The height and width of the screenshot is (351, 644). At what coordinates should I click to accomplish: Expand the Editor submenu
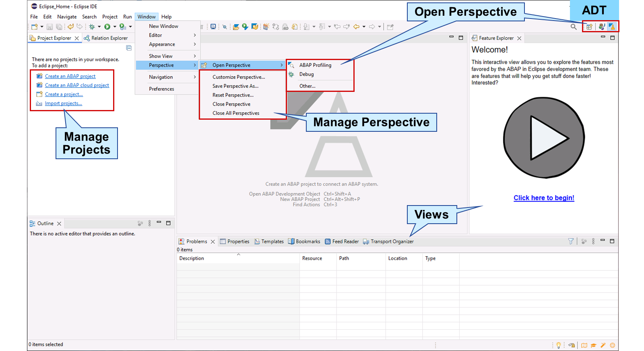(x=167, y=35)
